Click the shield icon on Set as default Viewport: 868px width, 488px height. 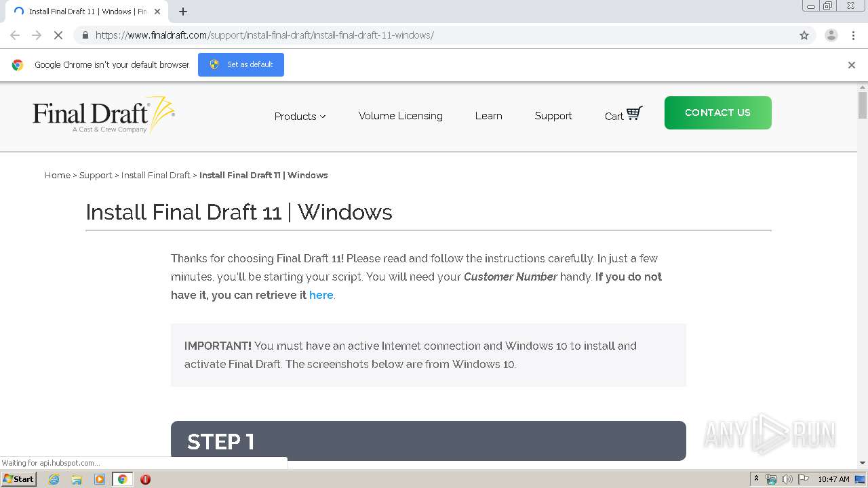click(x=214, y=64)
